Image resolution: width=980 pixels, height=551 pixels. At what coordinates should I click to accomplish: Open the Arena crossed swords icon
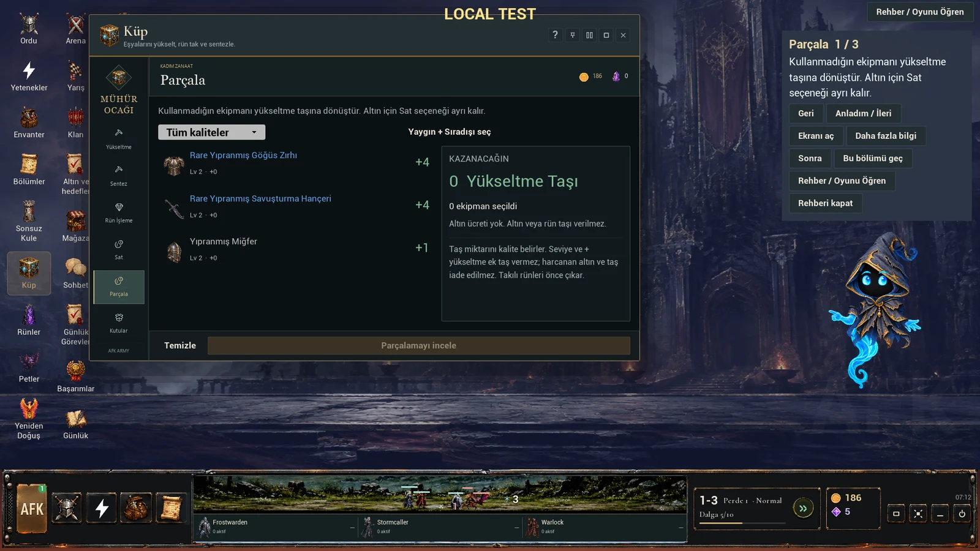pyautogui.click(x=76, y=29)
